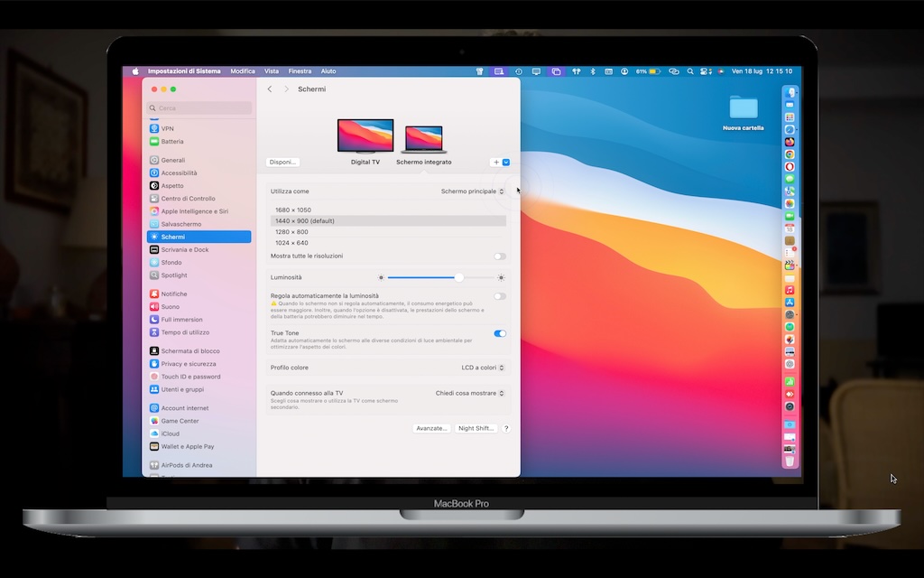Select the Schermo integrato display thumbnail
The height and width of the screenshot is (578, 924).
[x=424, y=139]
